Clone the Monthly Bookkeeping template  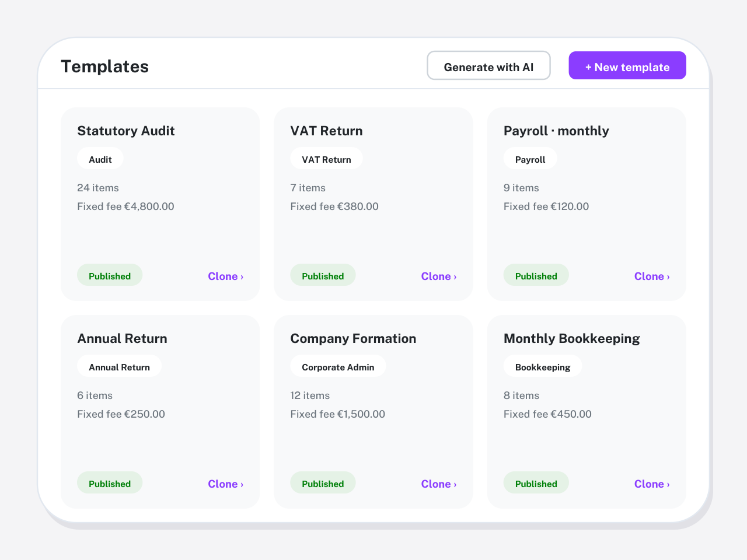(x=652, y=484)
